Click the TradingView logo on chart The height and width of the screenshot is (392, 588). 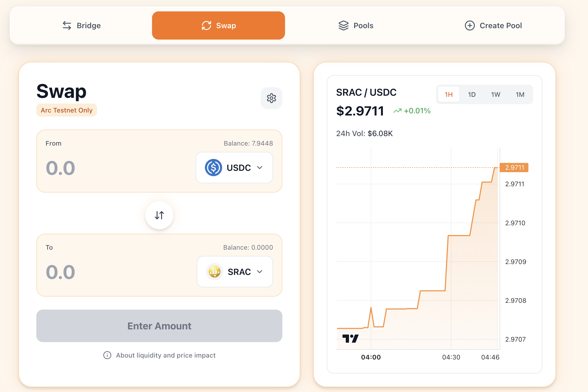pos(350,338)
